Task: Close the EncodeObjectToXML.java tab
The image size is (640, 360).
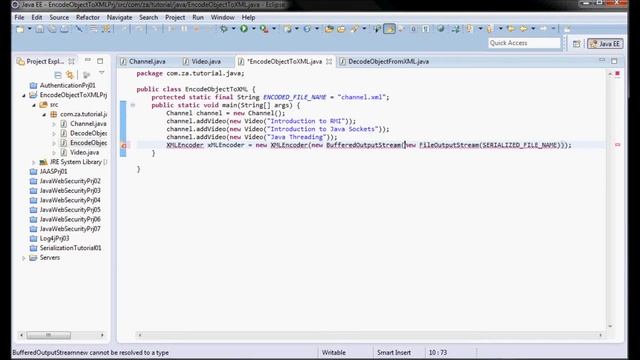Action: (x=329, y=62)
